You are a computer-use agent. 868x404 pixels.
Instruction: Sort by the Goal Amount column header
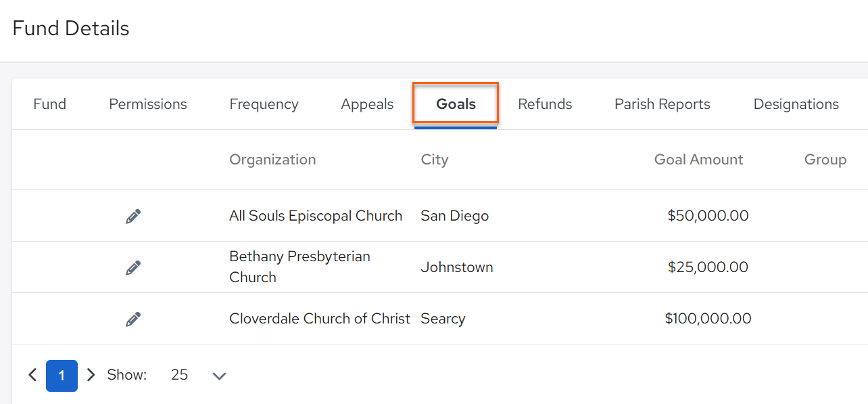tap(698, 160)
